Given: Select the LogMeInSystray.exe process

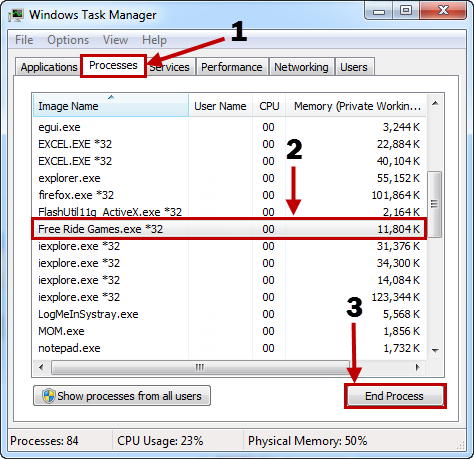Looking at the screenshot, I should 229,314.
